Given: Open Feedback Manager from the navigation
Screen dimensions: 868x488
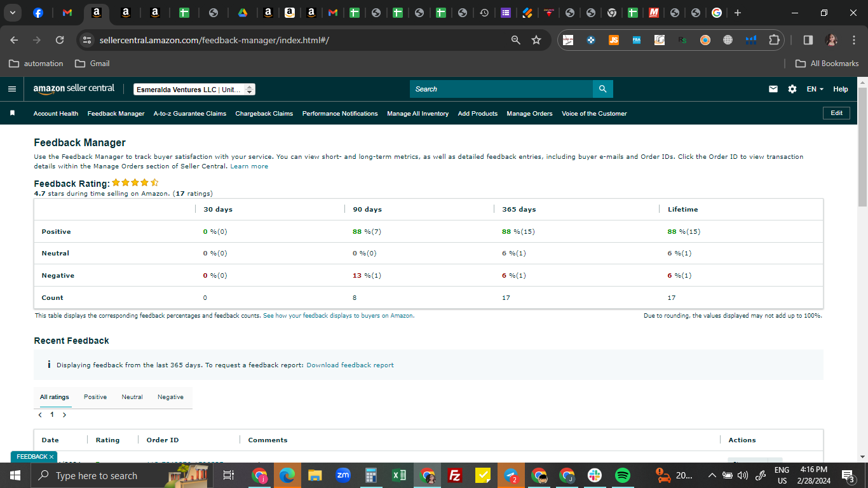Looking at the screenshot, I should point(116,113).
